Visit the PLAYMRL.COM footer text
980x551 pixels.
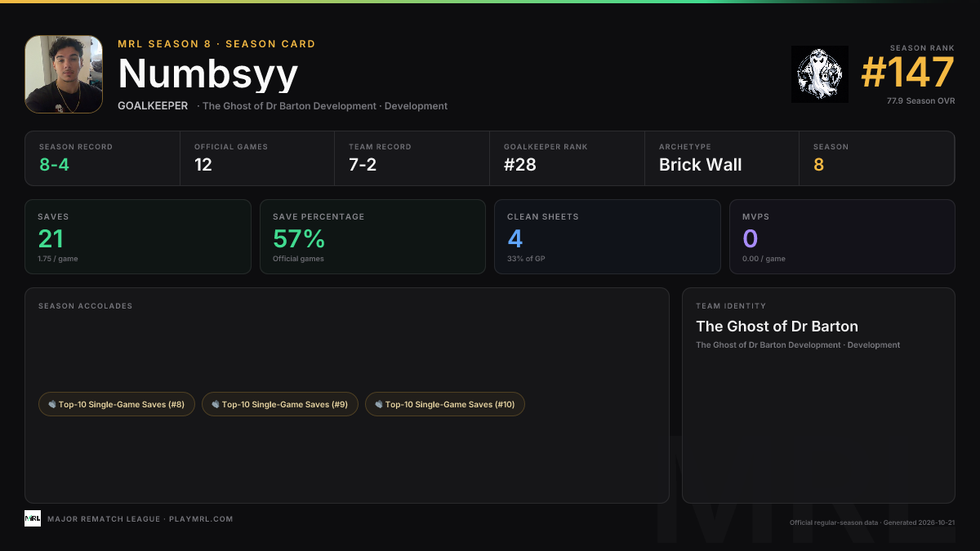pyautogui.click(x=201, y=519)
